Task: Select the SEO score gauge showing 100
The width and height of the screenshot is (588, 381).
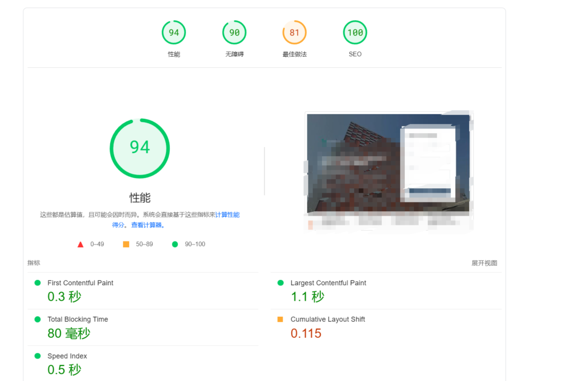Action: pos(355,33)
